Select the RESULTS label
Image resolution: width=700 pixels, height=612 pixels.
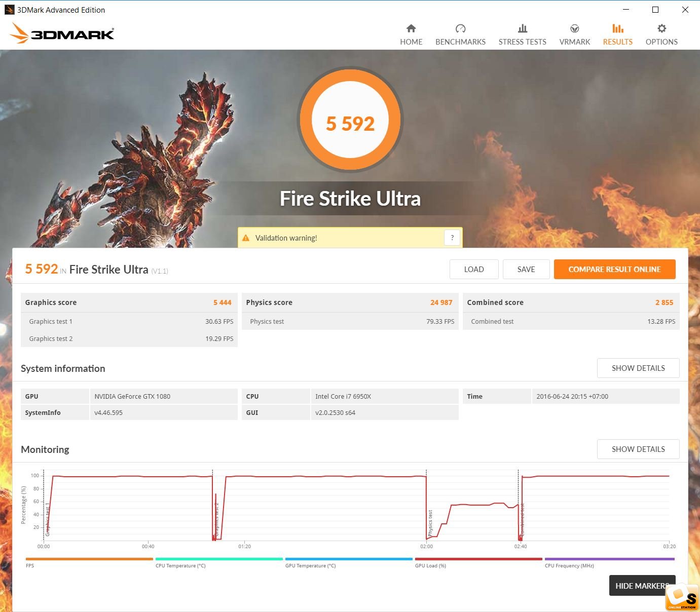click(618, 42)
